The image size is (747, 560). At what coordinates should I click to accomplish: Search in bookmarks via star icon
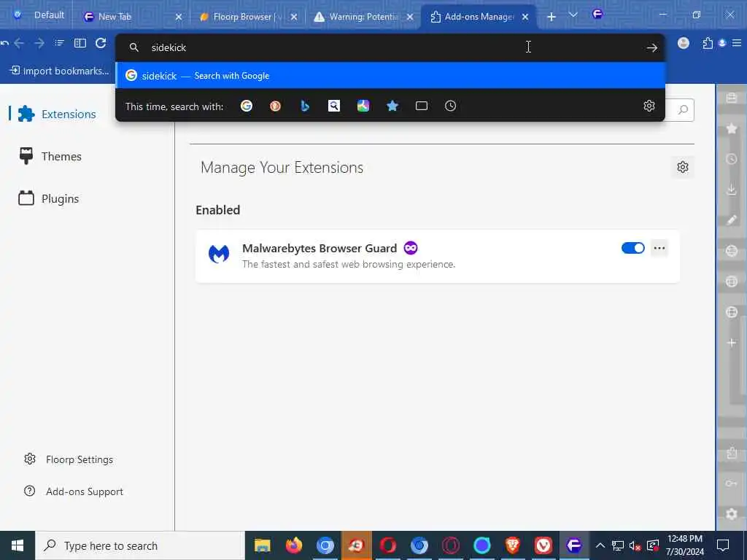point(392,106)
